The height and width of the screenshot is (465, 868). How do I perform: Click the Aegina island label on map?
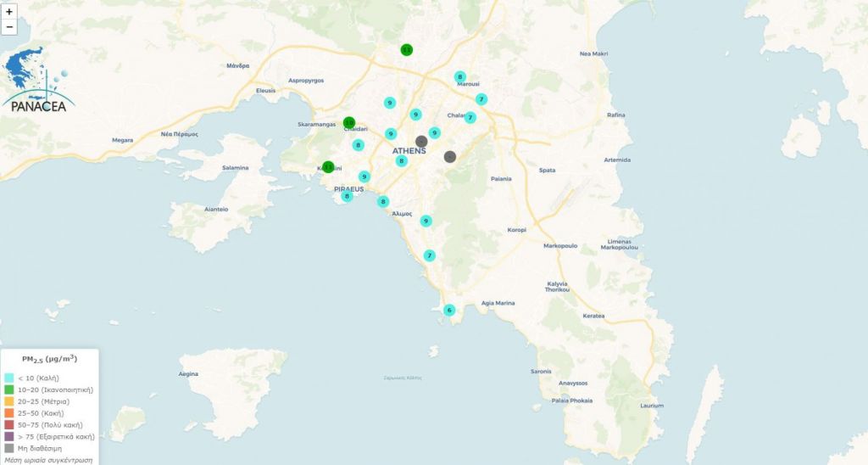pyautogui.click(x=188, y=373)
